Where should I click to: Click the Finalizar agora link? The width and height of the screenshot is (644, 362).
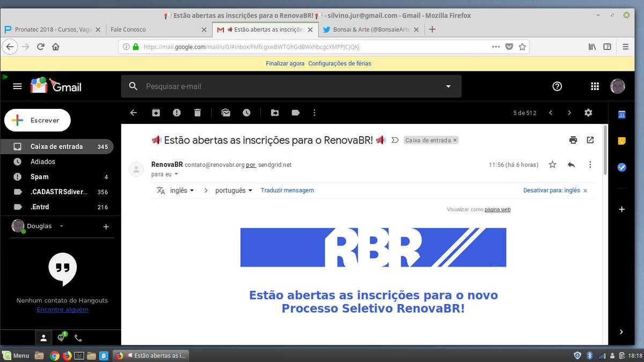(x=285, y=63)
